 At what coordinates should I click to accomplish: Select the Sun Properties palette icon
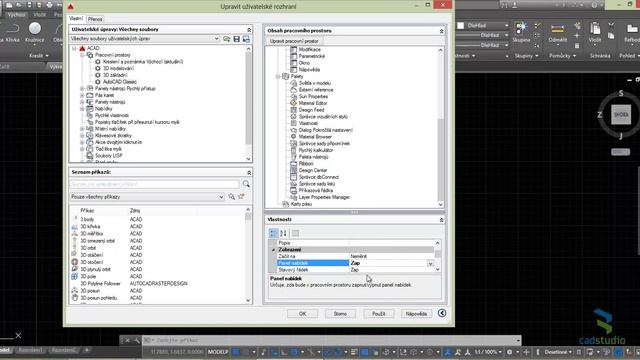point(293,96)
